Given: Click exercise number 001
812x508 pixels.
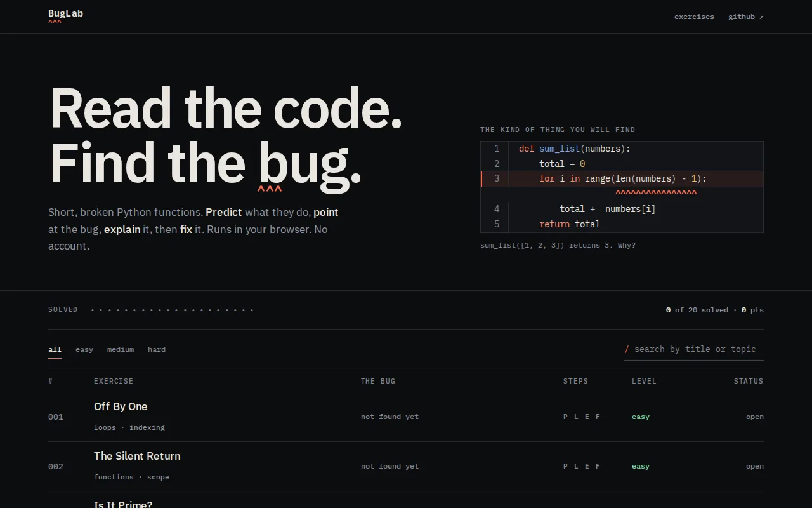Looking at the screenshot, I should coord(56,417).
